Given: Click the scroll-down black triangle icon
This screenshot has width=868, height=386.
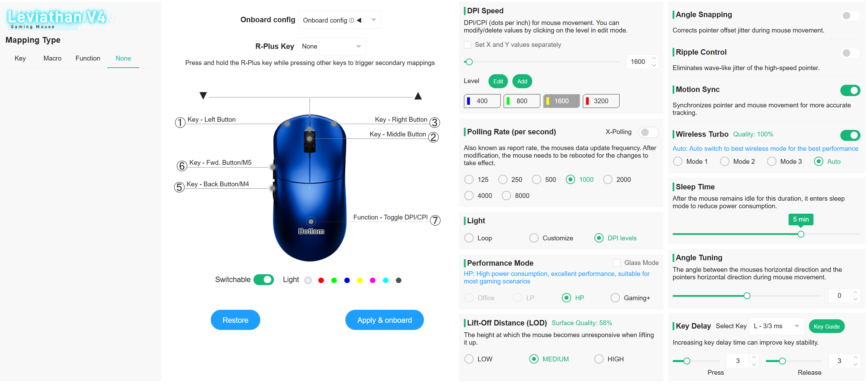Looking at the screenshot, I should click(203, 95).
